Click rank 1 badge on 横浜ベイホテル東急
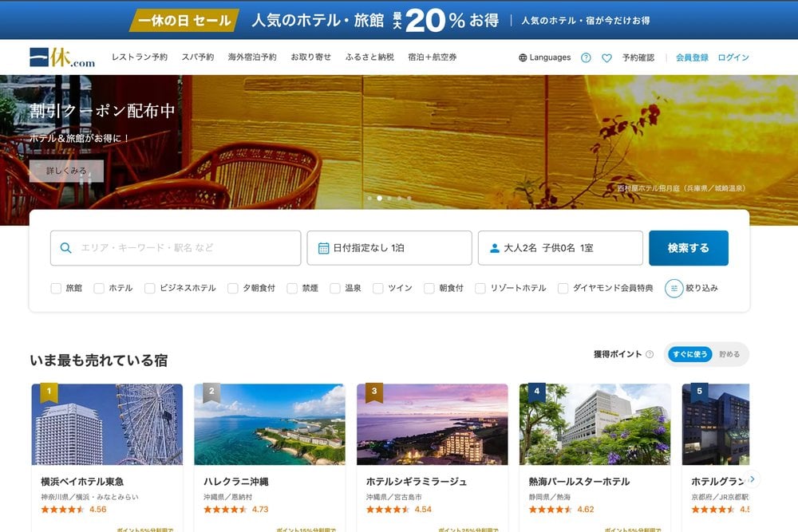This screenshot has height=532, width=798. pyautogui.click(x=49, y=392)
